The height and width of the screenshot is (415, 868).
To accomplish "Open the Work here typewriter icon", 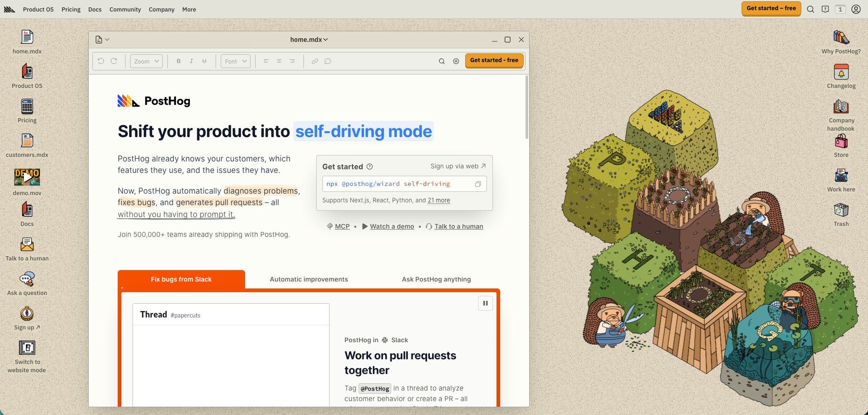I will (x=841, y=175).
